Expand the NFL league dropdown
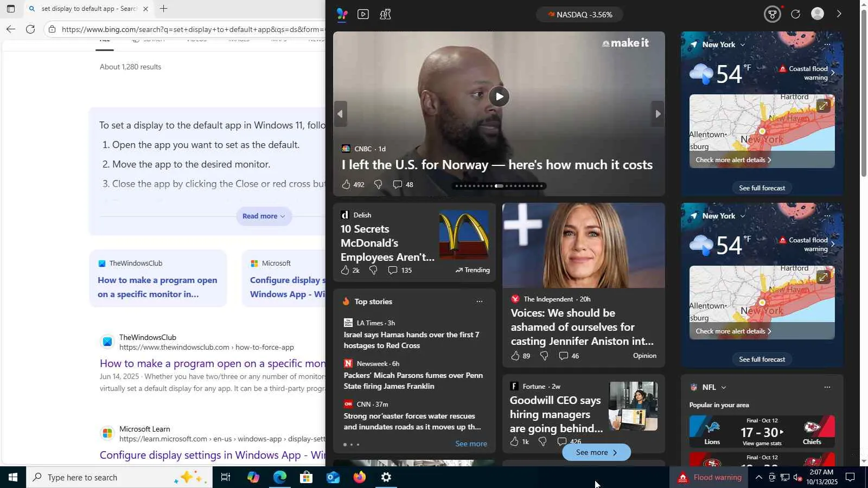Screen dimensions: 868x488 click(x=724, y=387)
